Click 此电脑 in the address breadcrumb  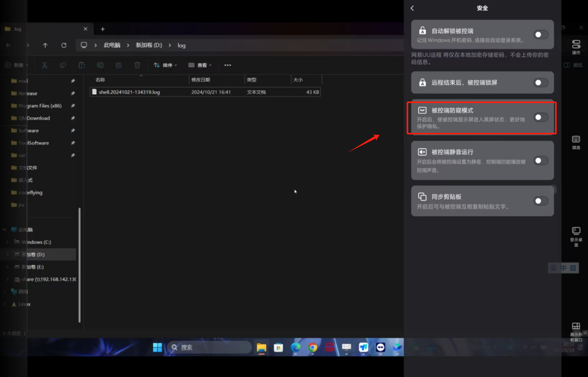(x=112, y=45)
